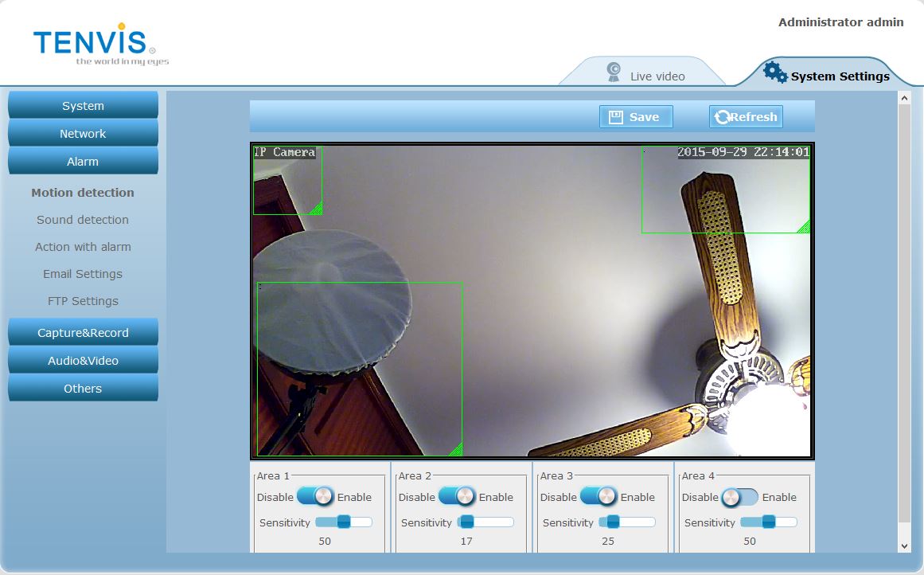Click resize handle of top-left detection area
Viewport: 924px width, 575px height.
[316, 209]
